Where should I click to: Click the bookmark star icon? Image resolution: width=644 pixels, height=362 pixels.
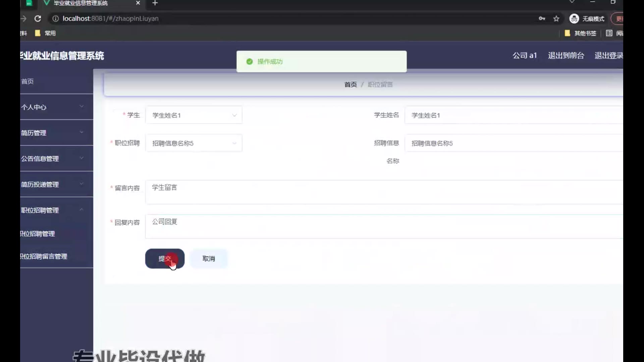click(556, 19)
